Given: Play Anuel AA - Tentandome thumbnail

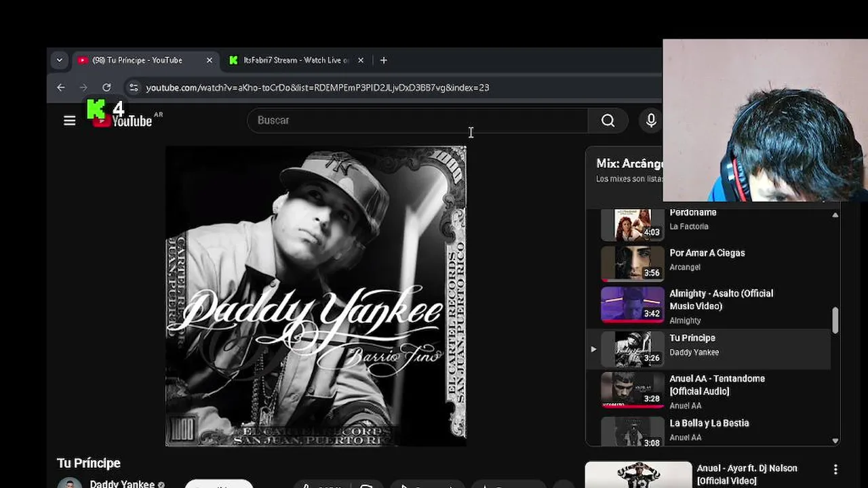Looking at the screenshot, I should coord(633,390).
